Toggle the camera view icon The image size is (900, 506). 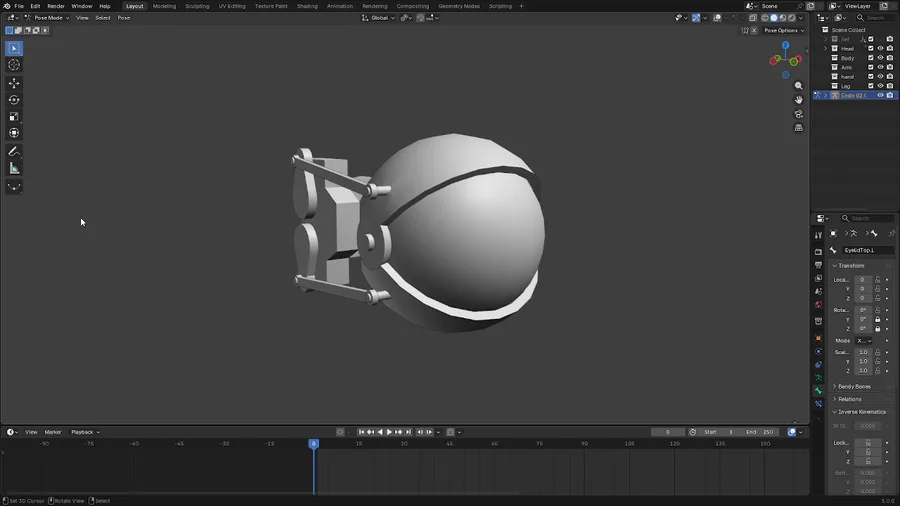(x=798, y=114)
